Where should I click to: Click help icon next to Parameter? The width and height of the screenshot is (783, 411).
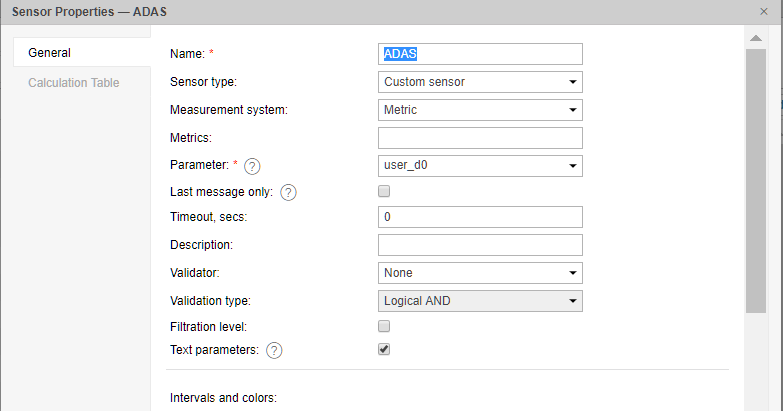(x=252, y=166)
